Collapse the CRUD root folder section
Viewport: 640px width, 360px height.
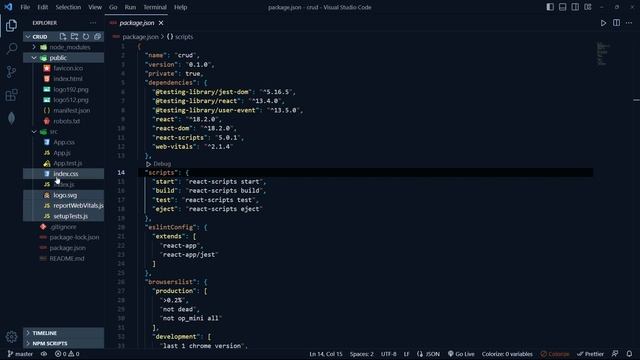40,36
